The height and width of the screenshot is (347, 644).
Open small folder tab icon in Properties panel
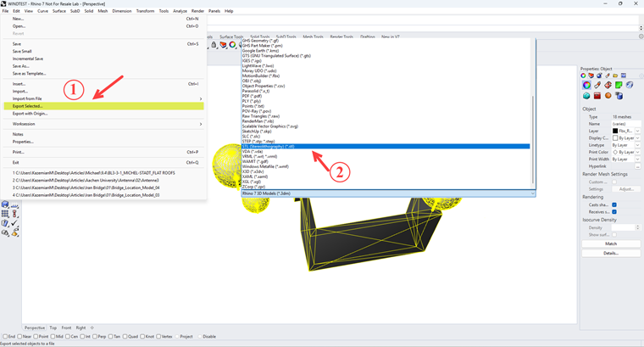pyautogui.click(x=615, y=76)
